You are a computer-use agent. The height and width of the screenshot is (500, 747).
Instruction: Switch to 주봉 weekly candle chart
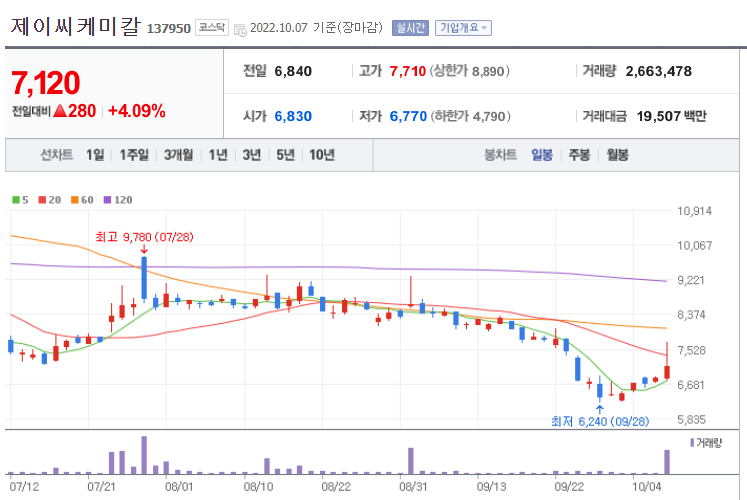(x=579, y=155)
